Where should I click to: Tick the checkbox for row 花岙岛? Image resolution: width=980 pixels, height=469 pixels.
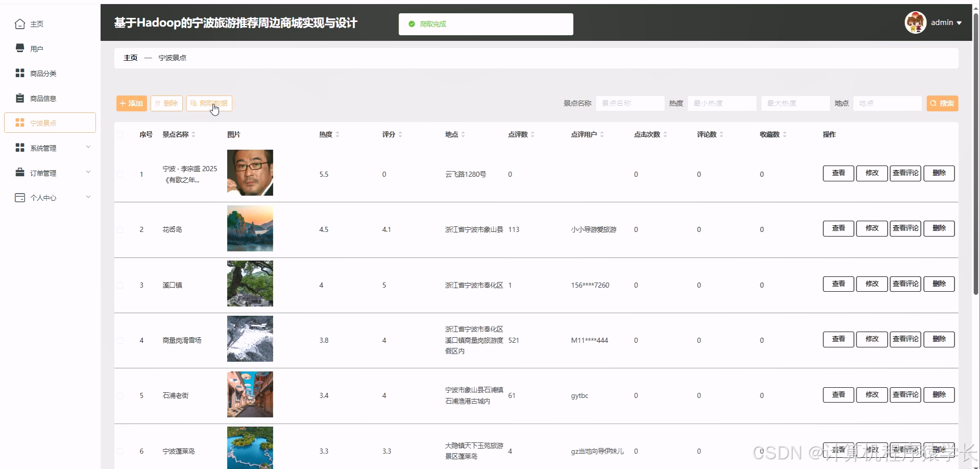click(x=120, y=230)
